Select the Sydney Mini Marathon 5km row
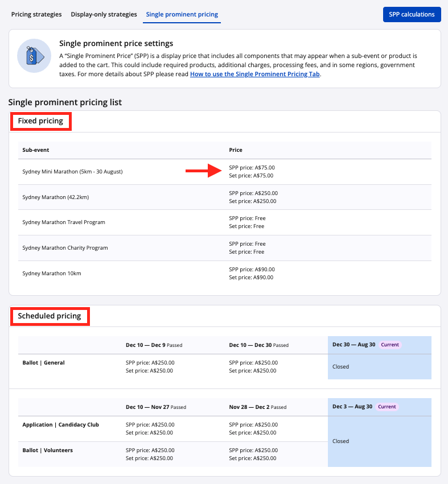This screenshot has height=484, width=448. click(72, 172)
